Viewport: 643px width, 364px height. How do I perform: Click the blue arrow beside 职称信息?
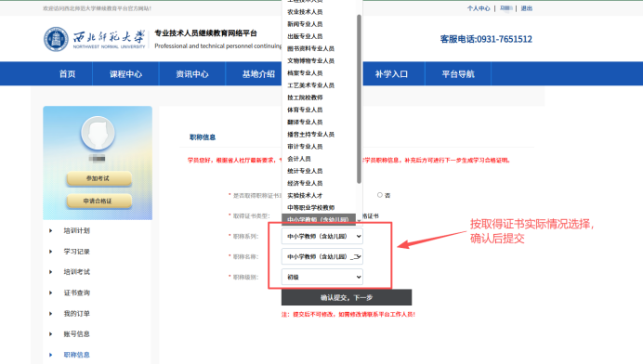tap(51, 355)
